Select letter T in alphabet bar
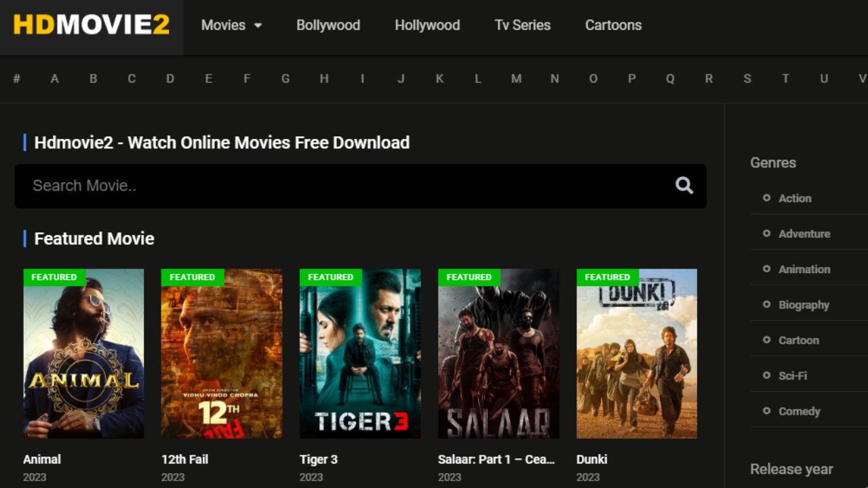 click(785, 79)
